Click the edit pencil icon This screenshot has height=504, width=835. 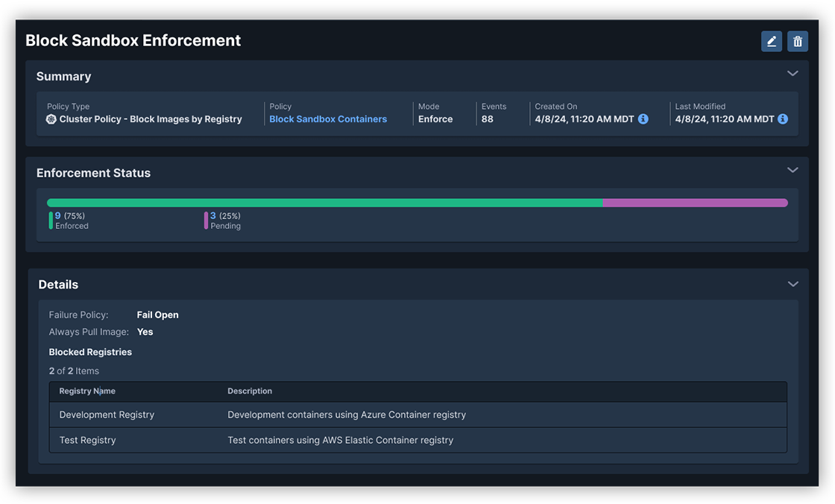771,42
